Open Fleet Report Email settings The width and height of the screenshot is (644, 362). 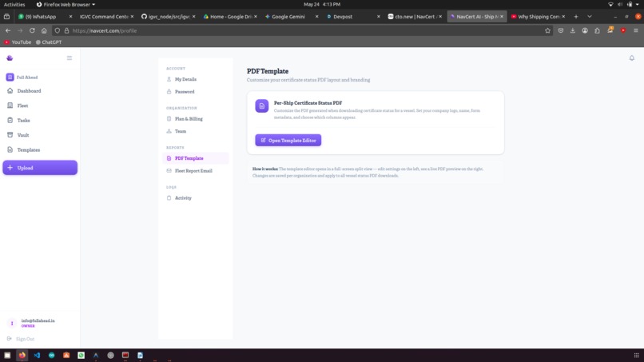click(x=195, y=170)
